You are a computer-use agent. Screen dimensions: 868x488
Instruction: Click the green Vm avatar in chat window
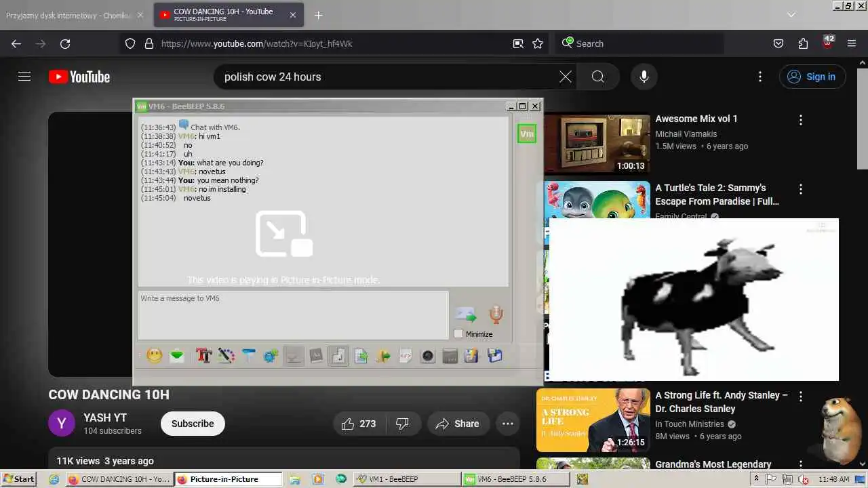[527, 134]
